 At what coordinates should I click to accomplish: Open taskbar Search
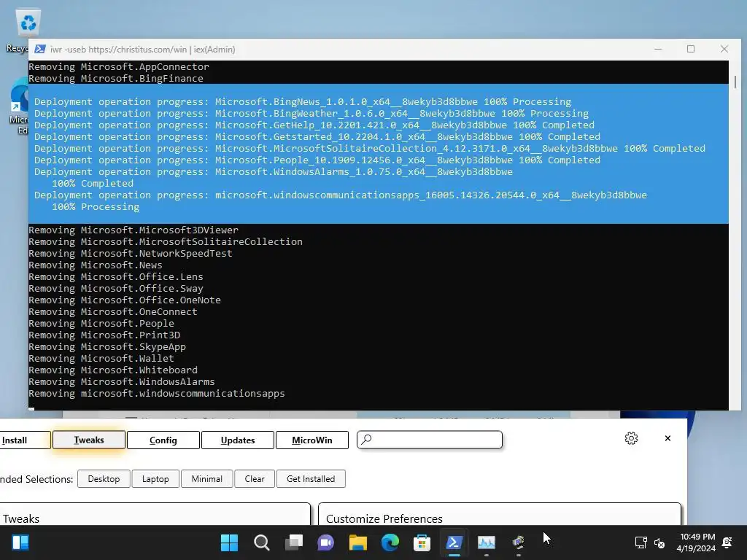[262, 542]
